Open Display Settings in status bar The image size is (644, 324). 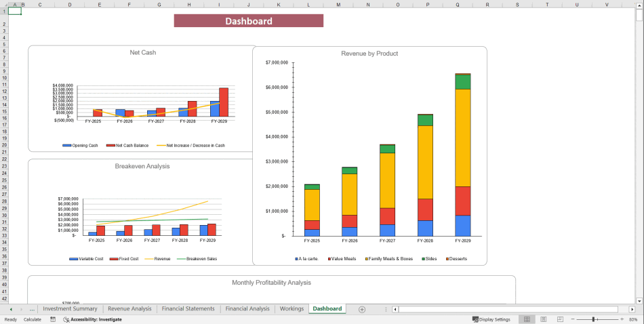pos(491,319)
